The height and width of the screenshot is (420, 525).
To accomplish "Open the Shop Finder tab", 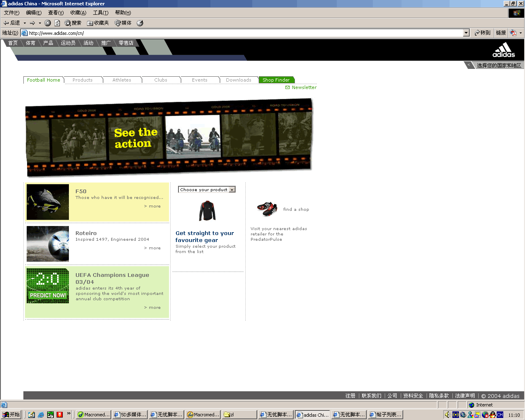I will 276,80.
